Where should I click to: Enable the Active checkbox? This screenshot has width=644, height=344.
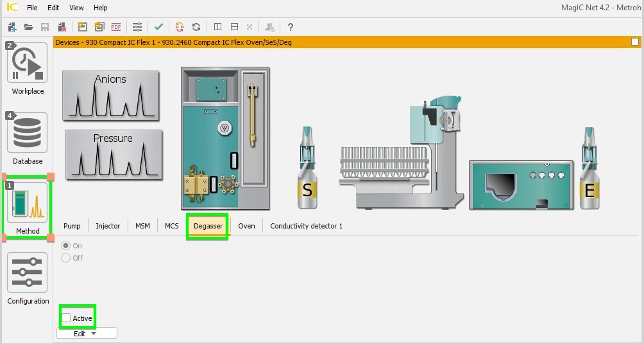click(x=66, y=318)
